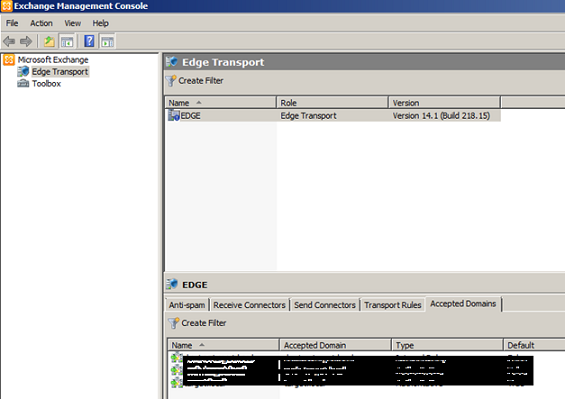Switch to the Send Connectors tab

point(325,305)
